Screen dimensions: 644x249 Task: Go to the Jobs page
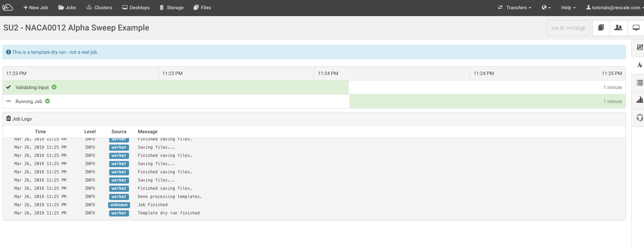click(x=67, y=8)
